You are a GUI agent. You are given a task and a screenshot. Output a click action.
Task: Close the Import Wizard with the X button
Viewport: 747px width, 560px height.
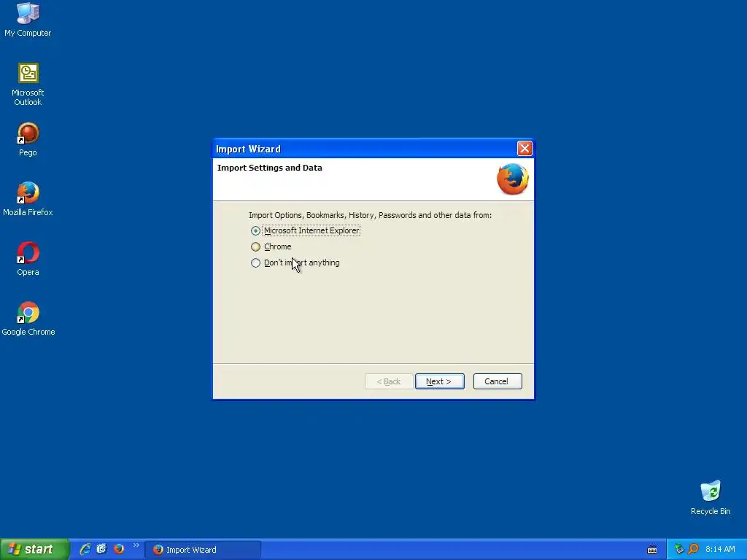click(525, 149)
